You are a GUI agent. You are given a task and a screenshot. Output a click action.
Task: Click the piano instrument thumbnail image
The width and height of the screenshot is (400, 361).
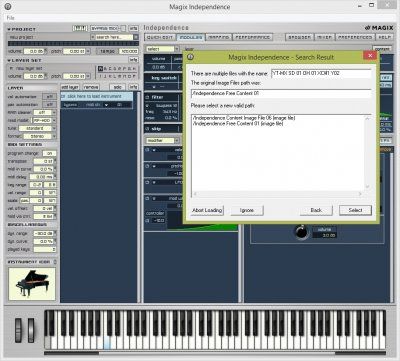pyautogui.click(x=32, y=284)
